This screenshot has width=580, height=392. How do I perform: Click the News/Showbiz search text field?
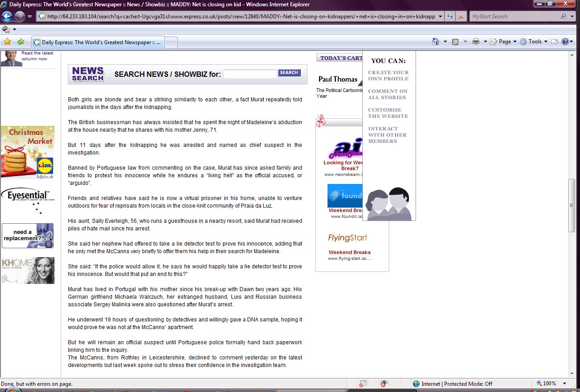[250, 74]
